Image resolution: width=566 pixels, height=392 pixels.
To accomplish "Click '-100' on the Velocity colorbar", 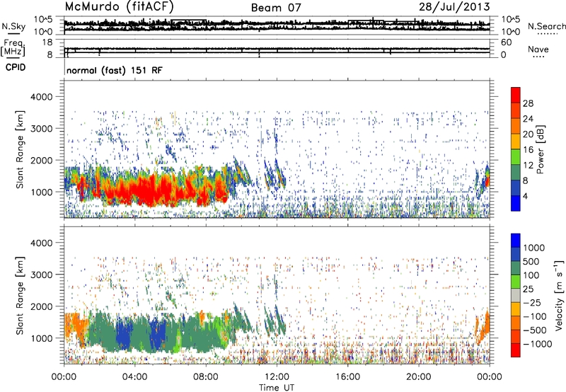I will 535,316.
